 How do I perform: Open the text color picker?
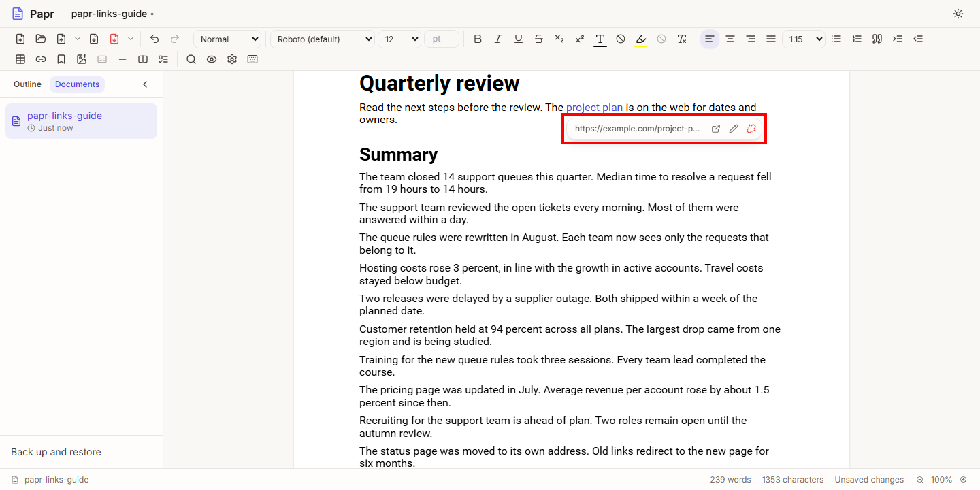tap(600, 39)
